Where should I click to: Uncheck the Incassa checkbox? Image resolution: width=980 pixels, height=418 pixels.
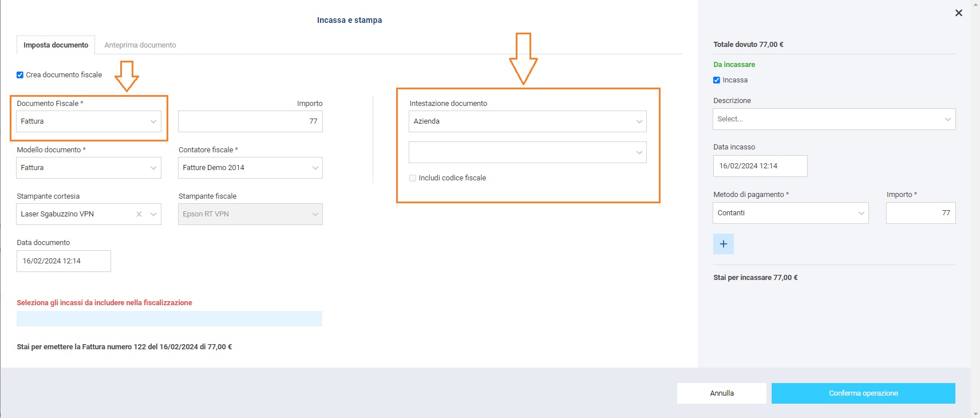[717, 80]
